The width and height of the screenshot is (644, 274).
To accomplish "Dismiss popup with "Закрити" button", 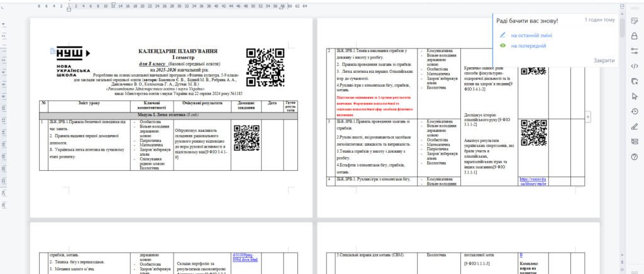I will 604,60.
